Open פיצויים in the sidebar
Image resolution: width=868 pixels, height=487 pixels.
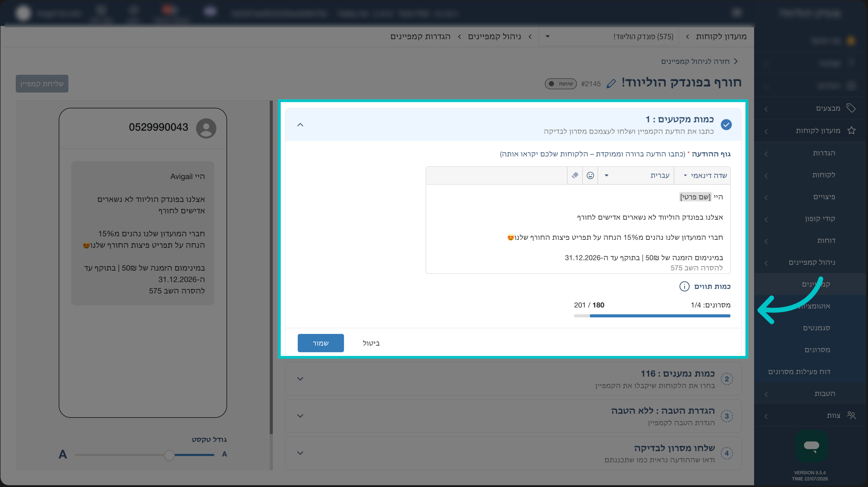[x=824, y=196]
